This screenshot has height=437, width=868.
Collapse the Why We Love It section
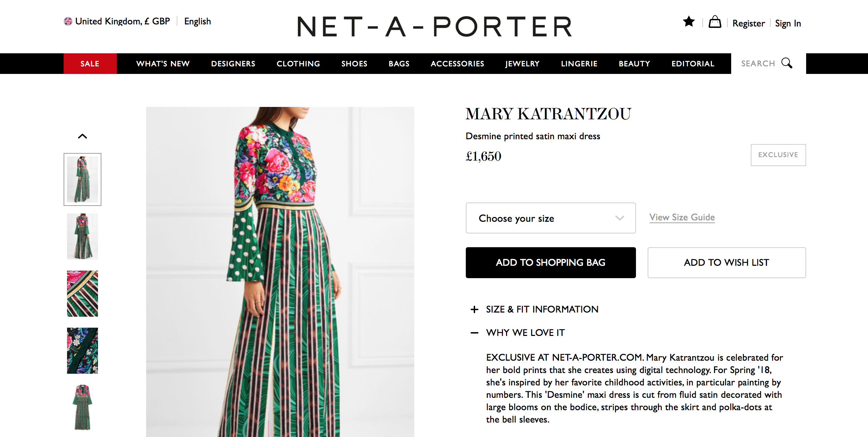pos(474,333)
